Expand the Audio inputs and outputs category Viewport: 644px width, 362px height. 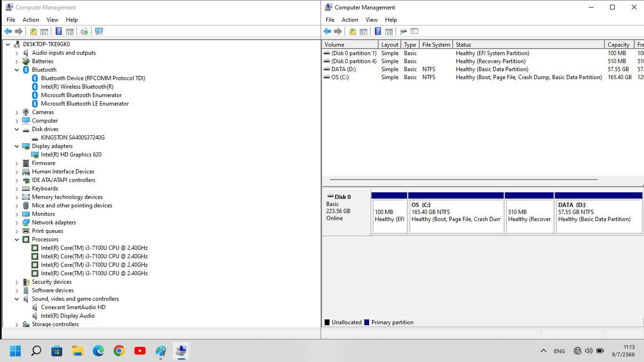[x=17, y=53]
